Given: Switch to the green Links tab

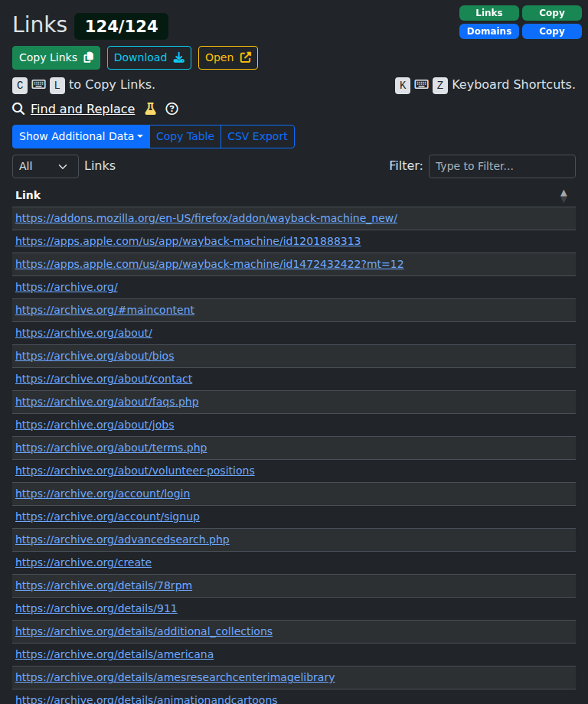Looking at the screenshot, I should [x=488, y=12].
